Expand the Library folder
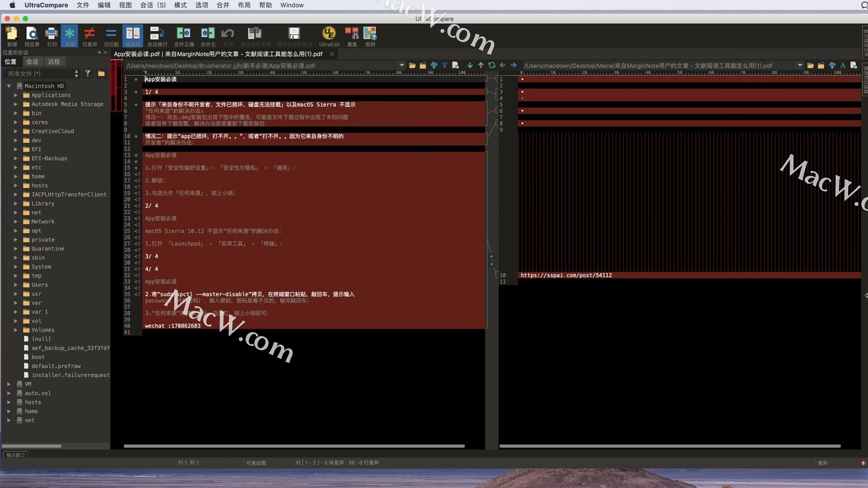868x488 pixels. tap(15, 203)
